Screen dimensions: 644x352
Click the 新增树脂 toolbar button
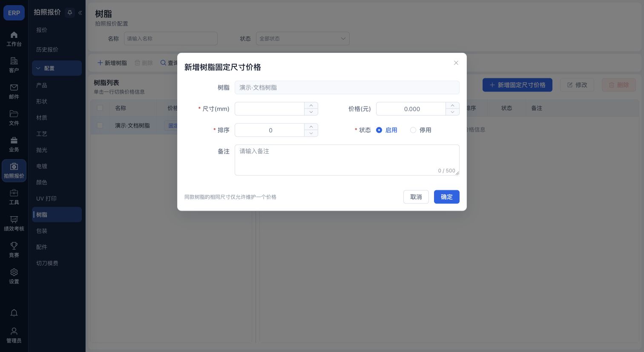click(112, 63)
